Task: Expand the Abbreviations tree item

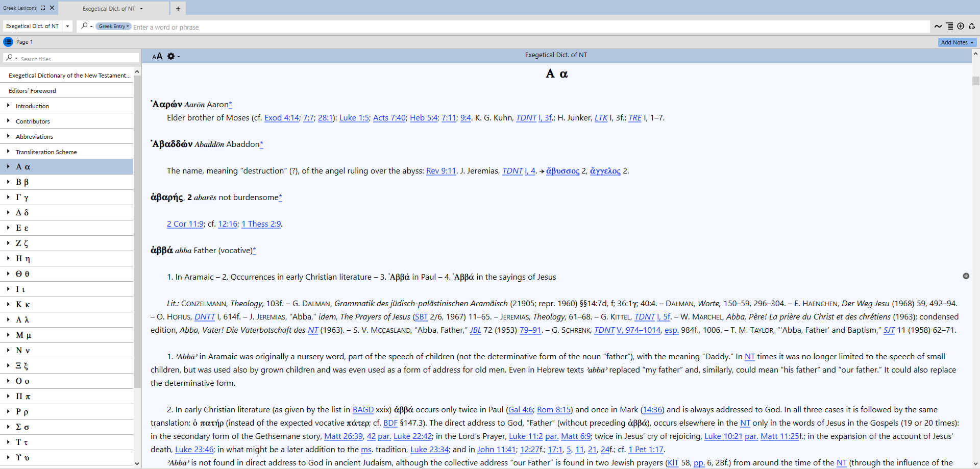Action: click(8, 136)
